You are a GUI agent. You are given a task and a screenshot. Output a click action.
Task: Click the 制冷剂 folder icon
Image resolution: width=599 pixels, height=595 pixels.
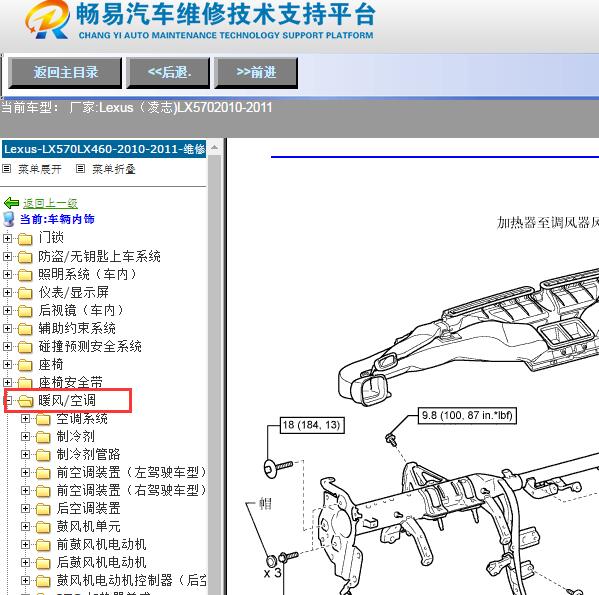pyautogui.click(x=43, y=437)
